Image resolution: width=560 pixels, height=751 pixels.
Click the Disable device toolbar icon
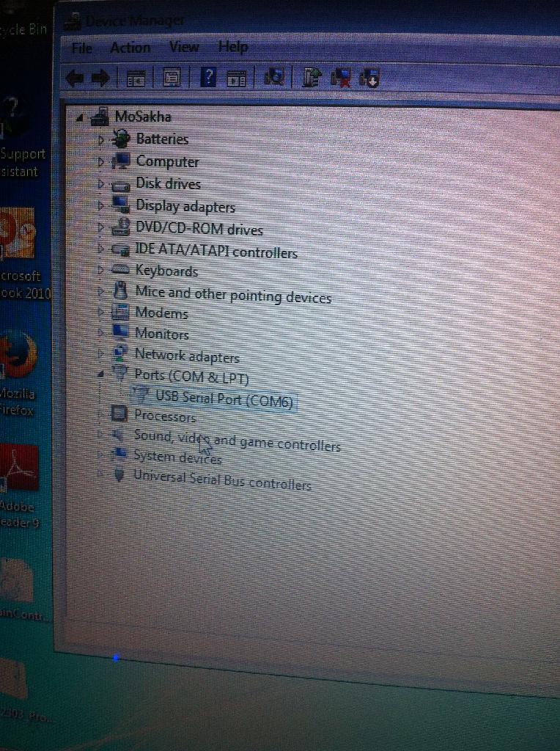(x=369, y=78)
